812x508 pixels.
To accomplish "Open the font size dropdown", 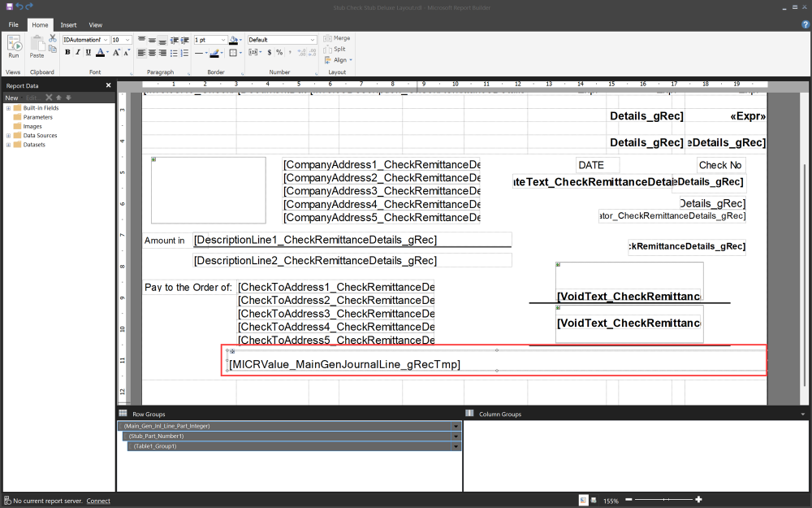I will tap(129, 39).
